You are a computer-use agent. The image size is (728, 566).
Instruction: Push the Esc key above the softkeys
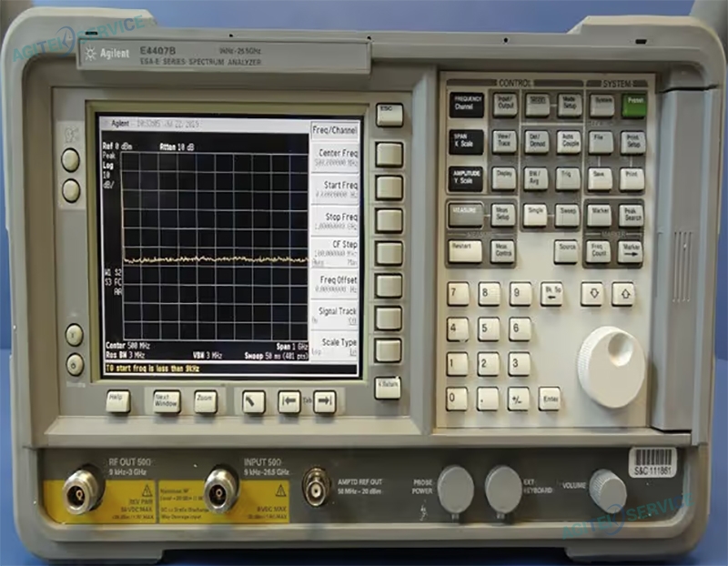(x=389, y=115)
